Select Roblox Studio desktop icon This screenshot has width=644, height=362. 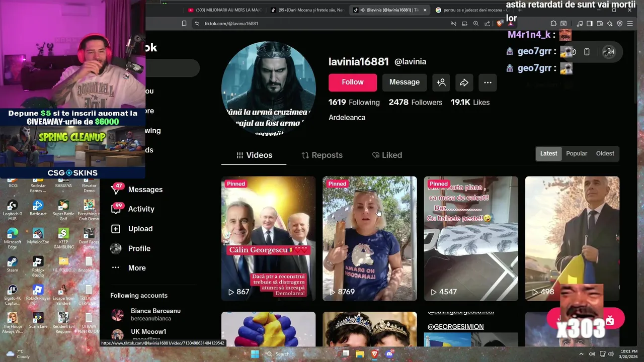click(38, 266)
